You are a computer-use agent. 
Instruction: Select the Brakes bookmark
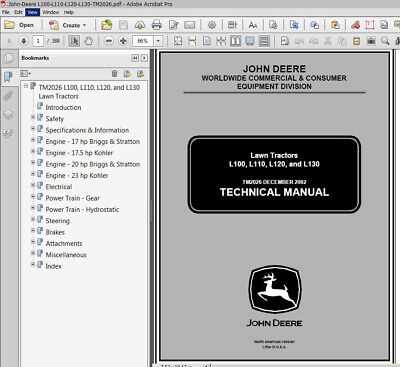coord(55,232)
